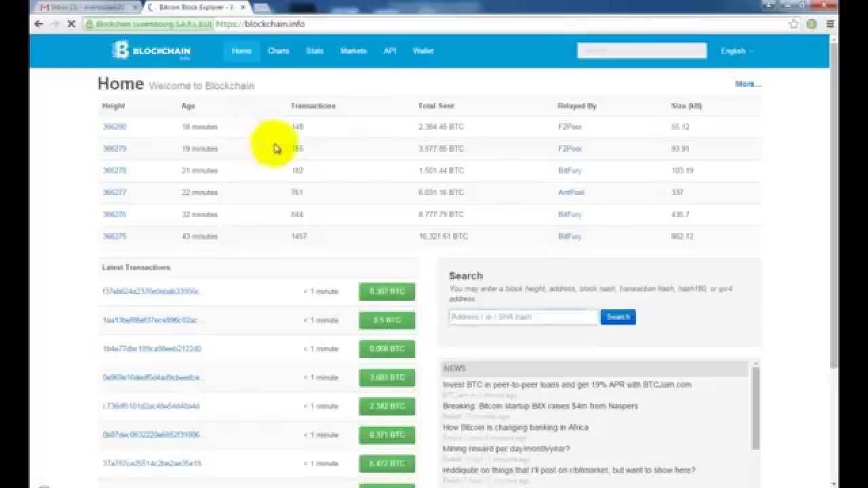Open the transaction hash beside 0.307 BTC
The width and height of the screenshot is (868, 488).
153,291
